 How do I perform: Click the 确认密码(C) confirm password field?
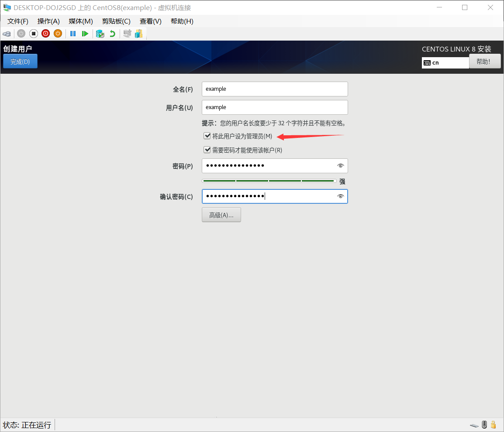[275, 196]
